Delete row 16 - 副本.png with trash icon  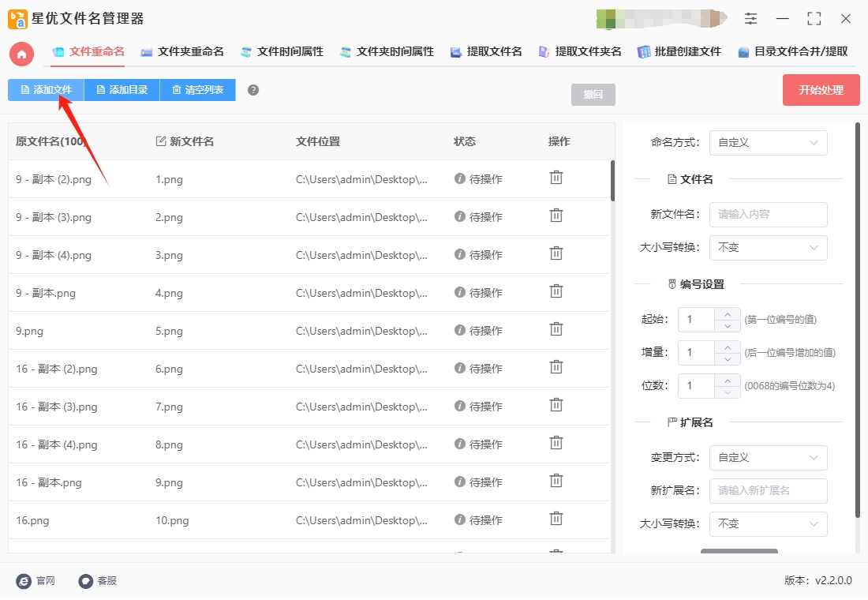556,481
